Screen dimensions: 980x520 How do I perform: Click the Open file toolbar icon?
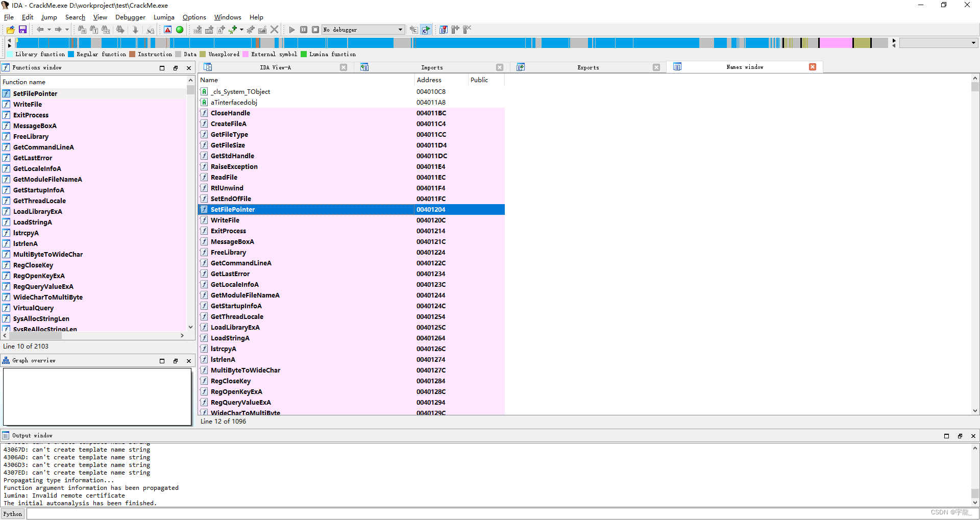click(10, 30)
